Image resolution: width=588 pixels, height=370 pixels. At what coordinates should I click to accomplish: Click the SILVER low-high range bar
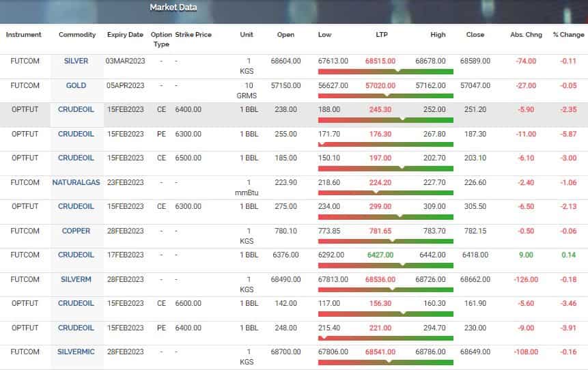pyautogui.click(x=385, y=72)
